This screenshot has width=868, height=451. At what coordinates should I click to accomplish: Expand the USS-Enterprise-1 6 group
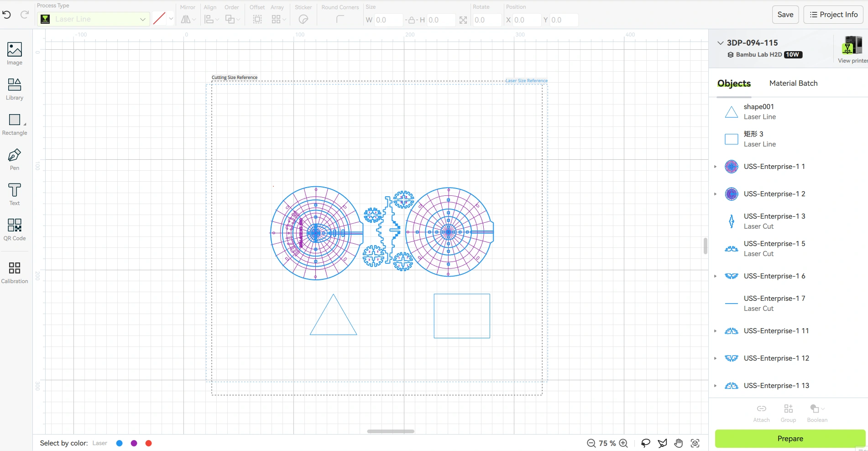715,276
